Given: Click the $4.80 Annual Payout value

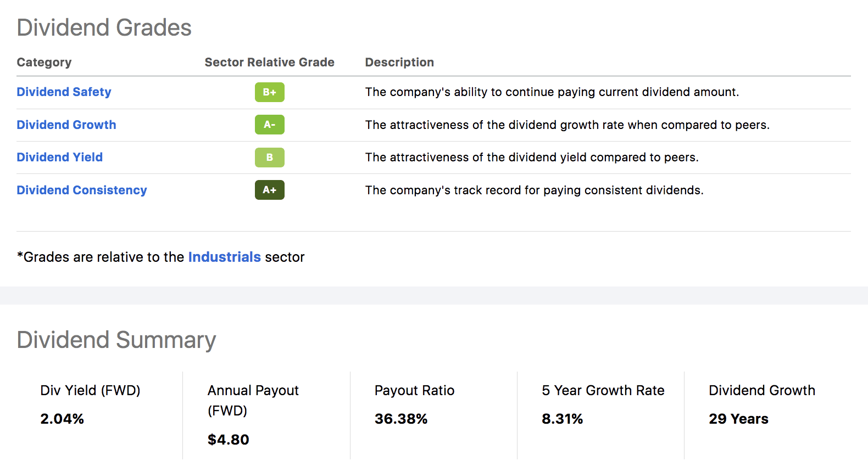Looking at the screenshot, I should pos(228,440).
